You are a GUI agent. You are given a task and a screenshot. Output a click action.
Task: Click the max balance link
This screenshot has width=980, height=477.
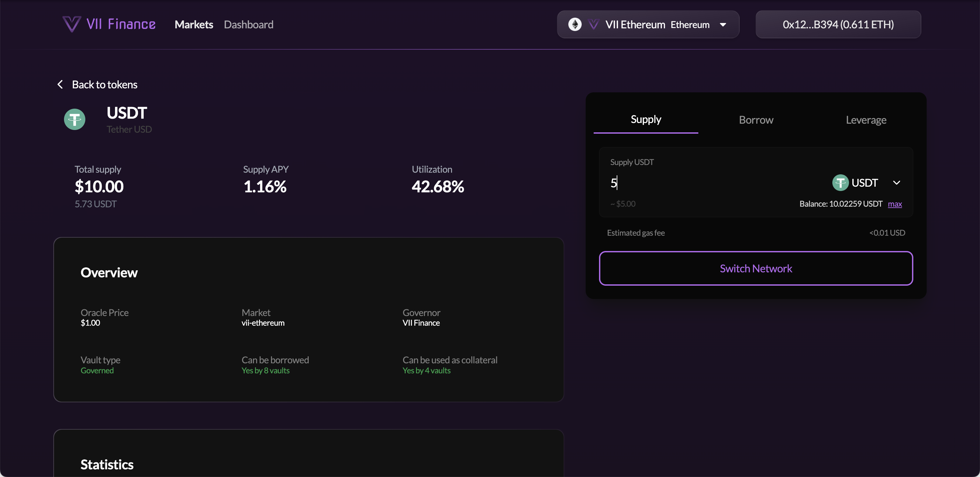click(895, 204)
